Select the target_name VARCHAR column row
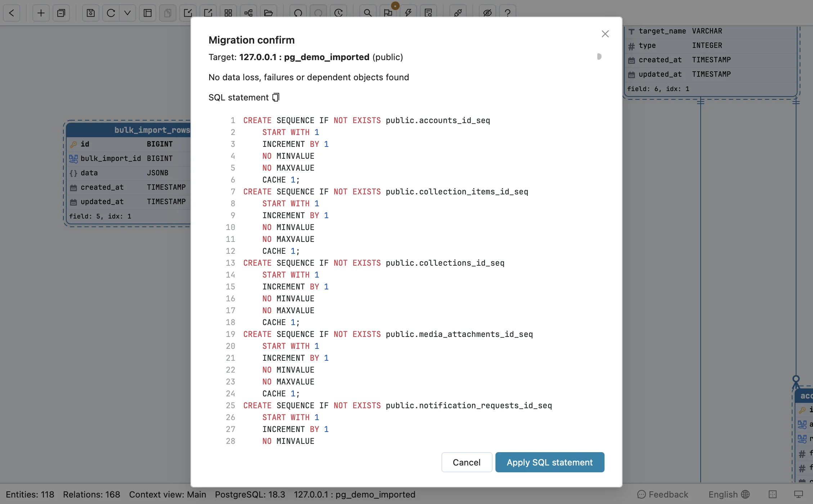The height and width of the screenshot is (504, 813). click(711, 31)
